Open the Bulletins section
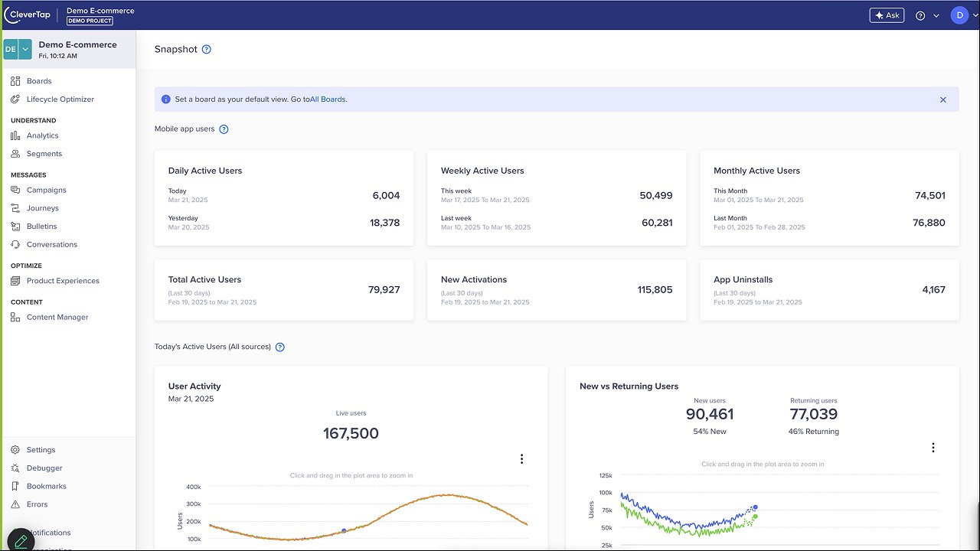The image size is (980, 551). tap(42, 227)
